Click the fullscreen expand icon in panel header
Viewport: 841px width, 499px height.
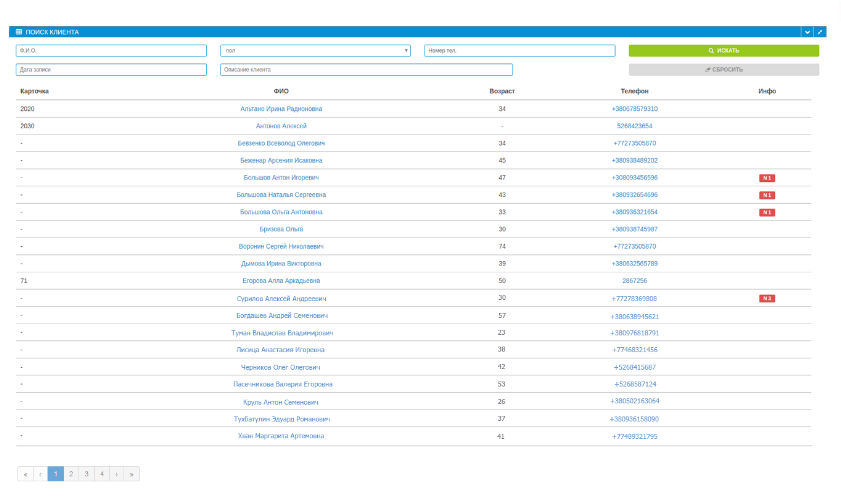820,32
